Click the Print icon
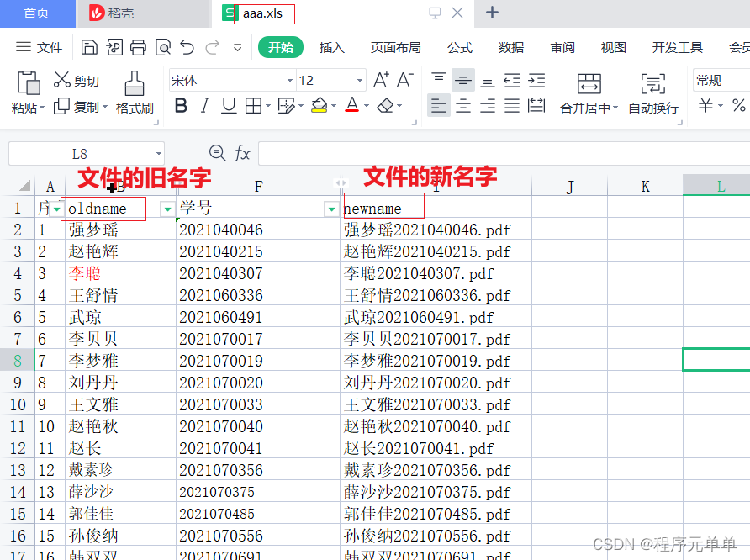 [x=138, y=47]
